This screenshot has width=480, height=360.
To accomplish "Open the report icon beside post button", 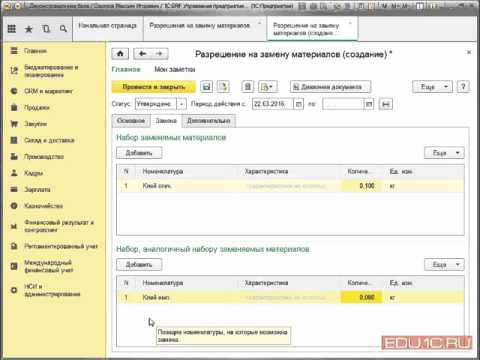I will point(247,87).
